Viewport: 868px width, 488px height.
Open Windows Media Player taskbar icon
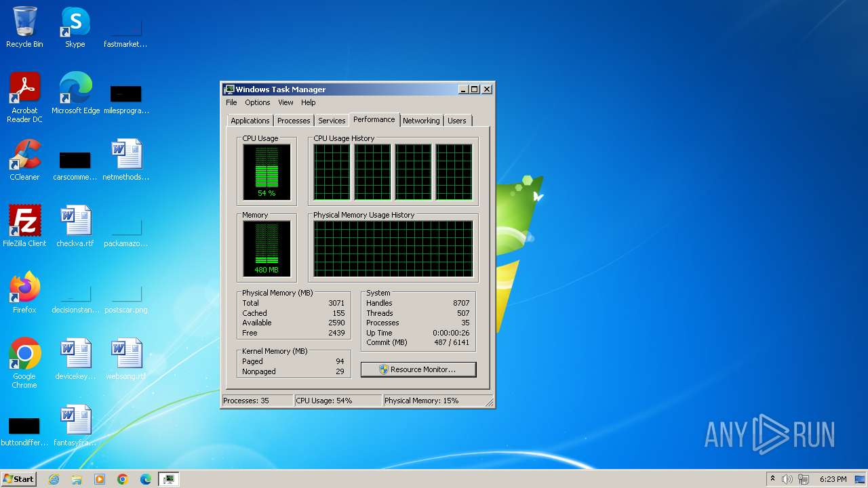pyautogui.click(x=100, y=479)
